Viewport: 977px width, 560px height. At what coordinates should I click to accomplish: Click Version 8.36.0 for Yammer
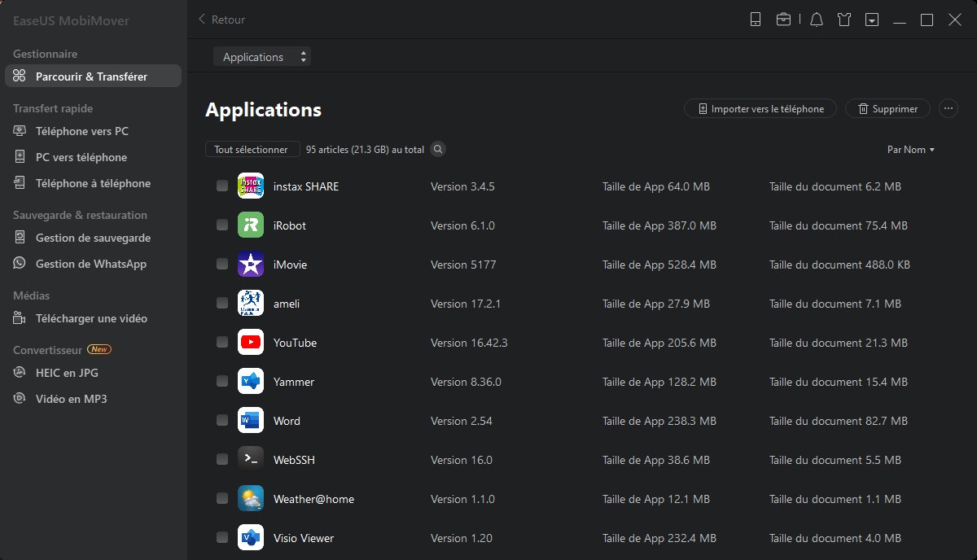[x=466, y=382]
